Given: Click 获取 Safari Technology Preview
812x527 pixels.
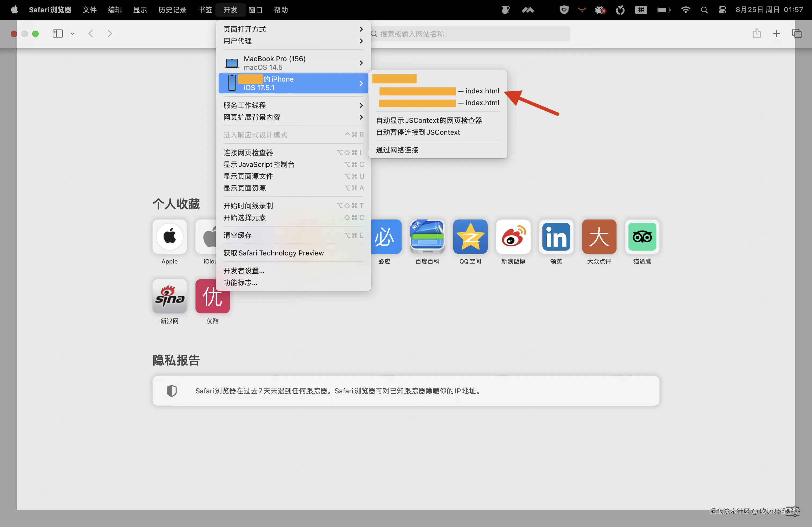Looking at the screenshot, I should coord(273,253).
